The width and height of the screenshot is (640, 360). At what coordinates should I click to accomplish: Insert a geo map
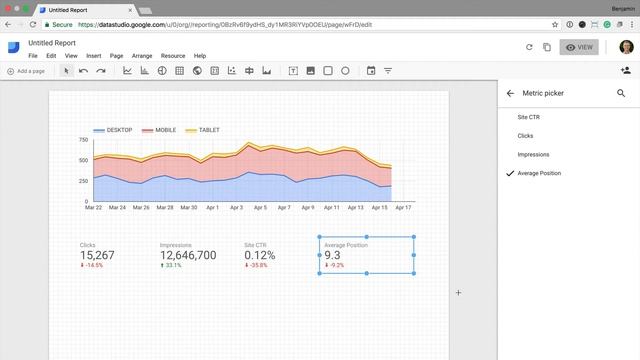197,71
